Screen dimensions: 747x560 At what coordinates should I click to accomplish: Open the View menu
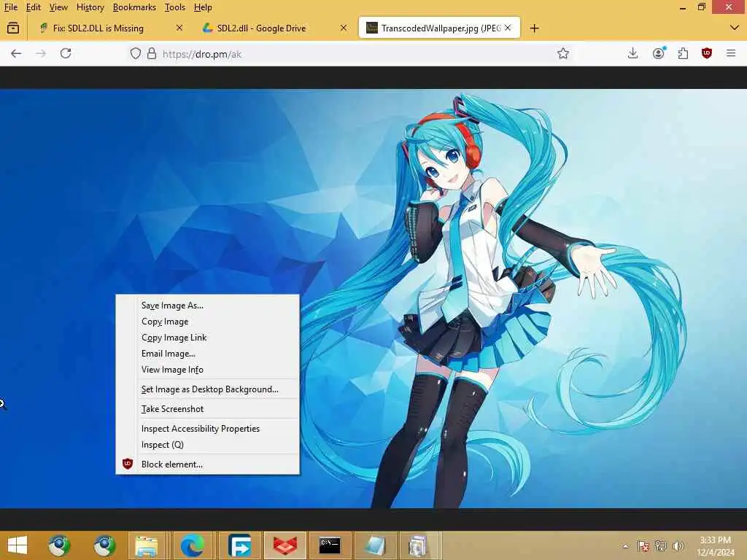[x=58, y=7]
